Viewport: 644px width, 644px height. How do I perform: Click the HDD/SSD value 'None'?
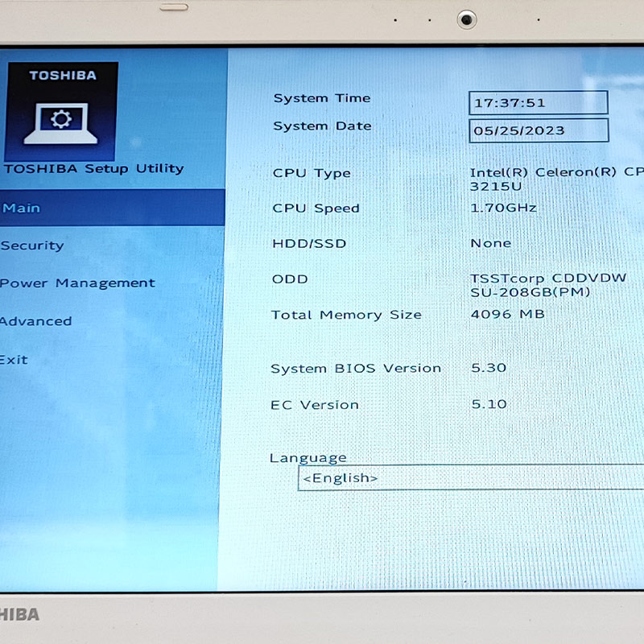click(x=491, y=243)
